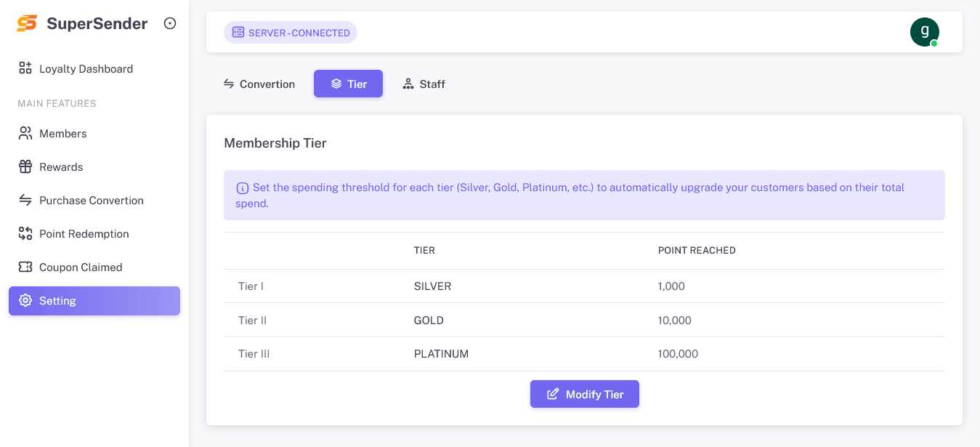The width and height of the screenshot is (980, 447).
Task: Switch to the Staff tab
Action: click(424, 84)
